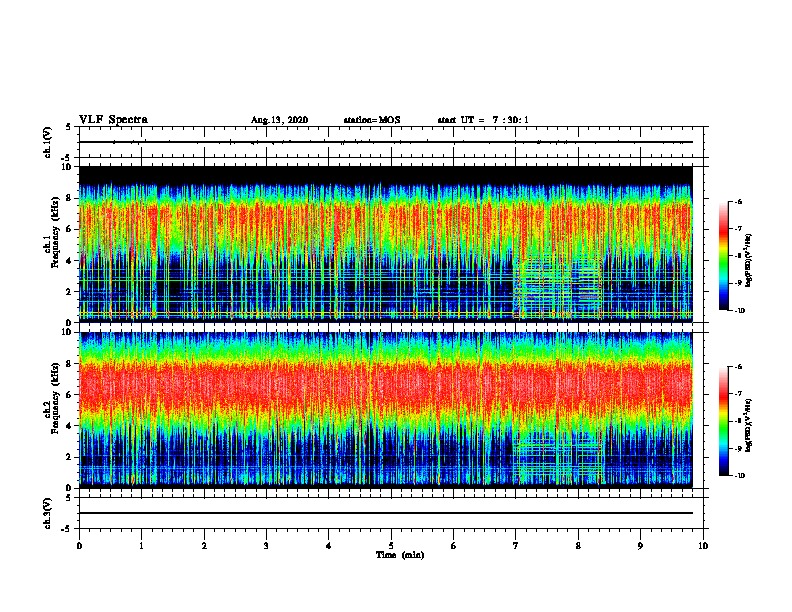Click the ch.2 spectrogram panel
The height and width of the screenshot is (612, 792).
[x=385, y=410]
